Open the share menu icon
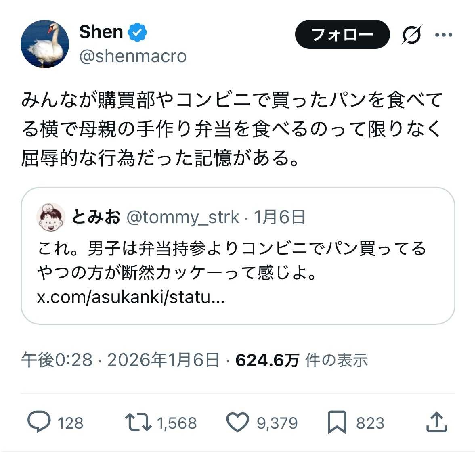The height and width of the screenshot is (454, 476). [x=436, y=422]
